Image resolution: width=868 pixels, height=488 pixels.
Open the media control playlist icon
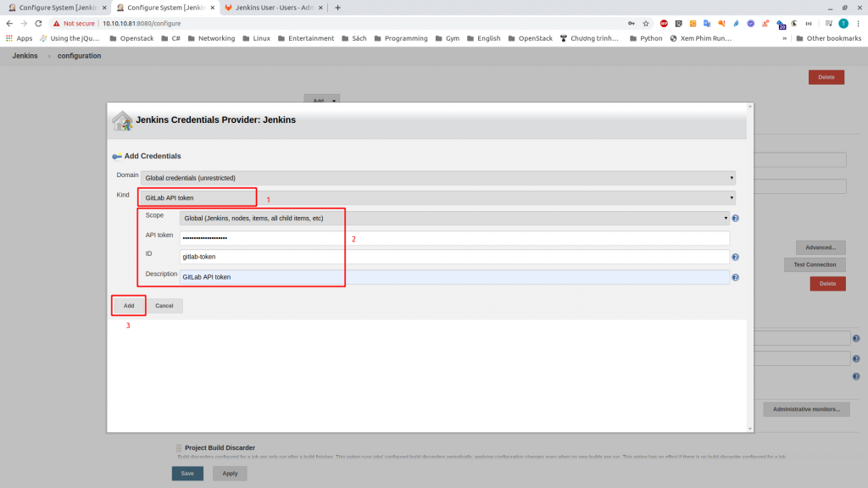(x=828, y=23)
